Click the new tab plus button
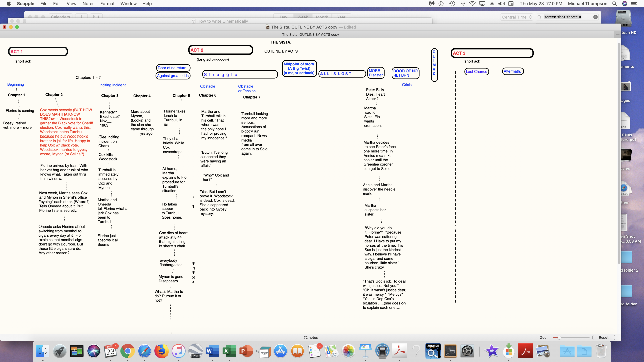 tap(618, 34)
